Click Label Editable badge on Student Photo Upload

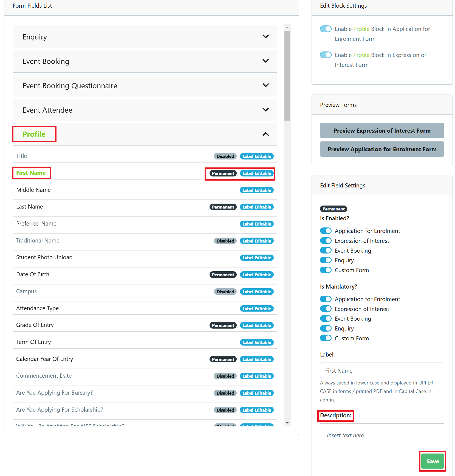pyautogui.click(x=256, y=258)
